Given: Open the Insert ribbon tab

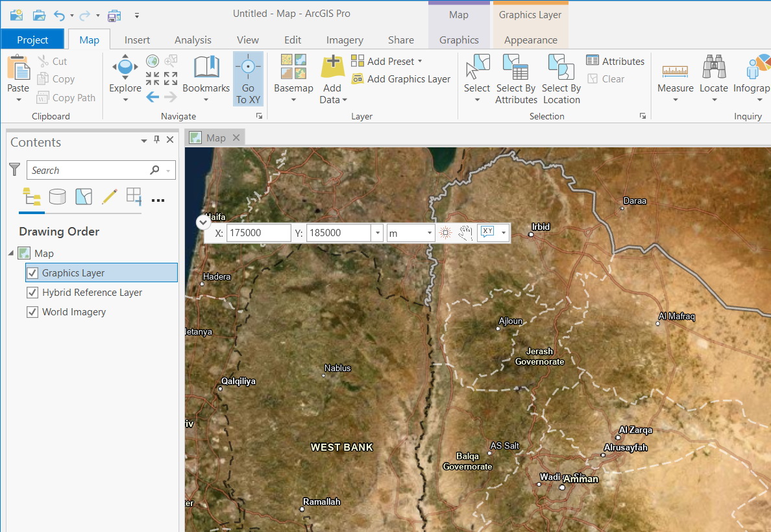Looking at the screenshot, I should click(137, 40).
